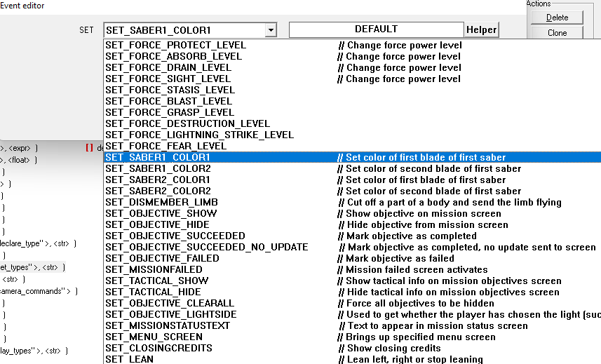Image resolution: width=601 pixels, height=364 pixels.
Task: Select SET_OBJECTIVE_FAILED entry
Action: point(352,258)
